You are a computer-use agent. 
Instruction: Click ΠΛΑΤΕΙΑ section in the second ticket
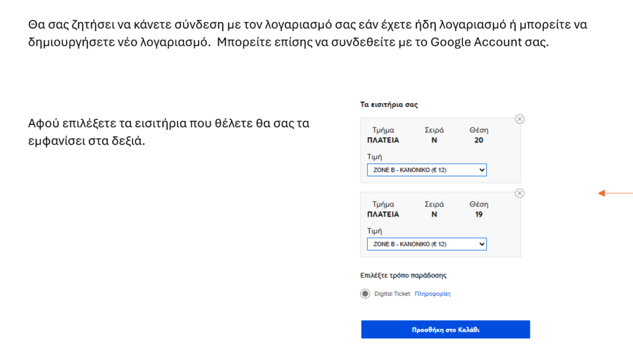(x=383, y=214)
